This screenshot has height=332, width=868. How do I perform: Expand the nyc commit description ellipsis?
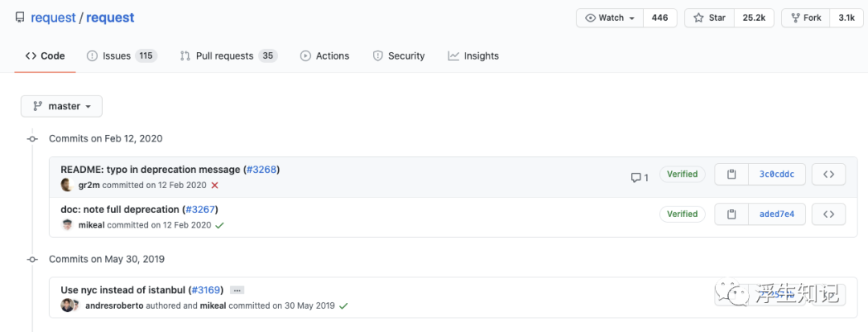(237, 289)
